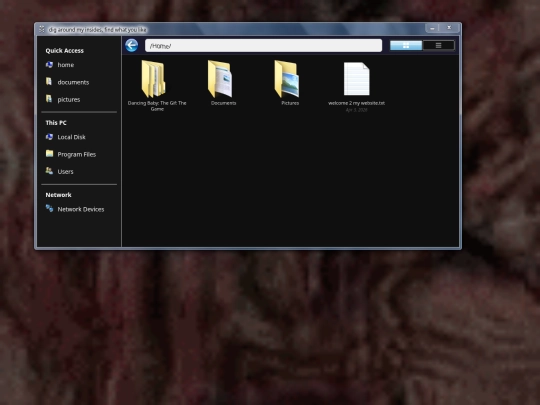This screenshot has height=405, width=540.
Task: Click the documents icon in Quick Access
Action: [49, 82]
